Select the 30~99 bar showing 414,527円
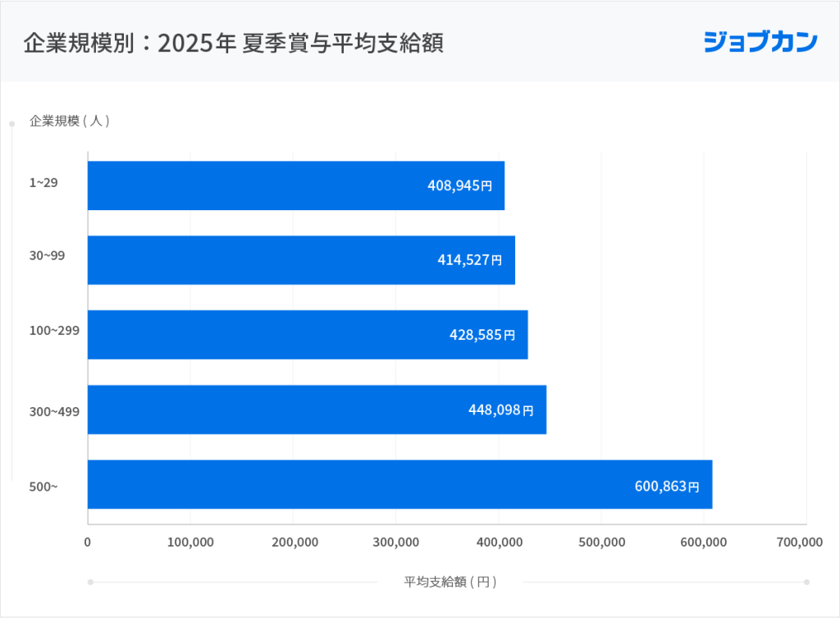The width and height of the screenshot is (840, 618). tap(302, 260)
